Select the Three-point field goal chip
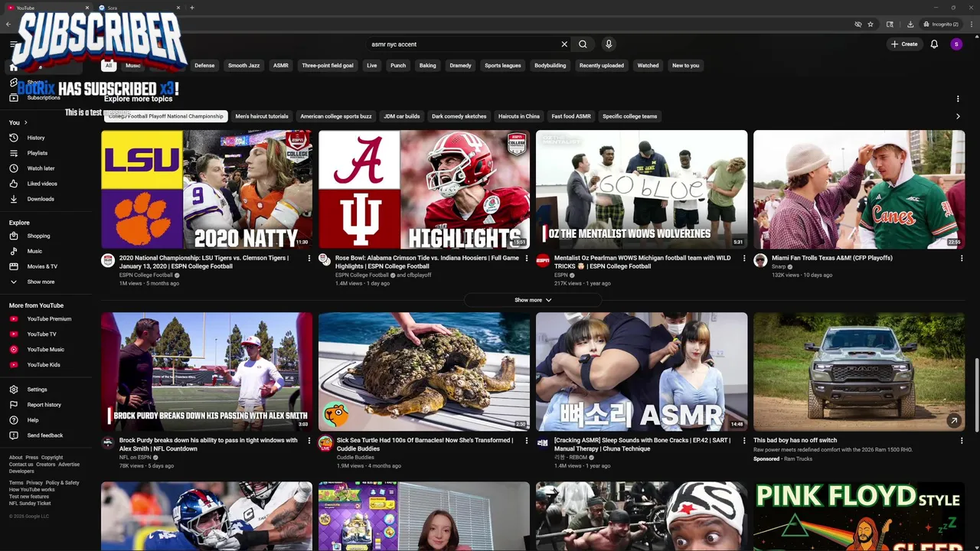 tap(328, 66)
